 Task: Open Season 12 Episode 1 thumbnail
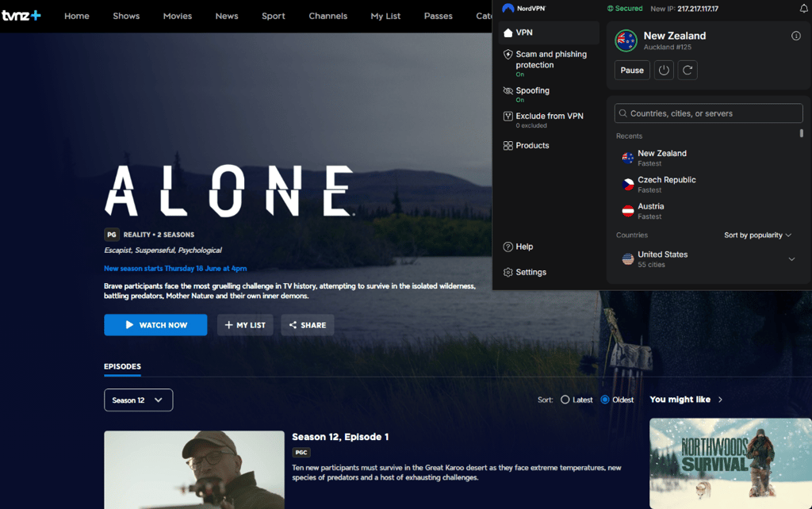click(x=194, y=469)
